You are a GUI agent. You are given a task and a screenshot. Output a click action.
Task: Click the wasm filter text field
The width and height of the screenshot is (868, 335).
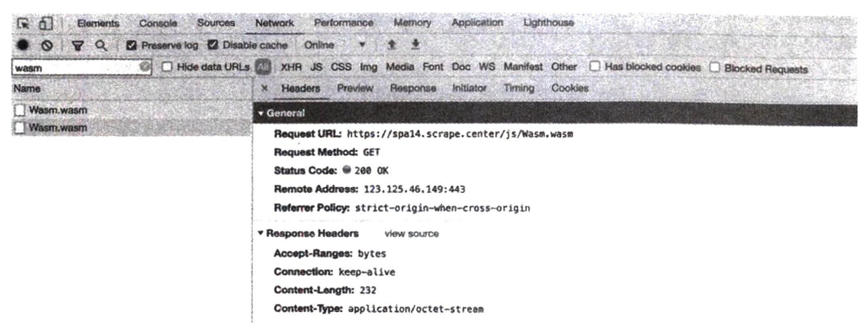(x=81, y=67)
